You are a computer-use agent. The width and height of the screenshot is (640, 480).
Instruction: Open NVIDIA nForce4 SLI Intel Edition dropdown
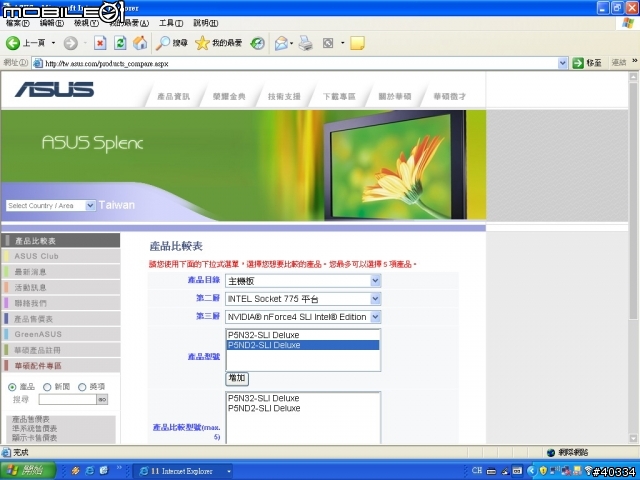(x=303, y=317)
